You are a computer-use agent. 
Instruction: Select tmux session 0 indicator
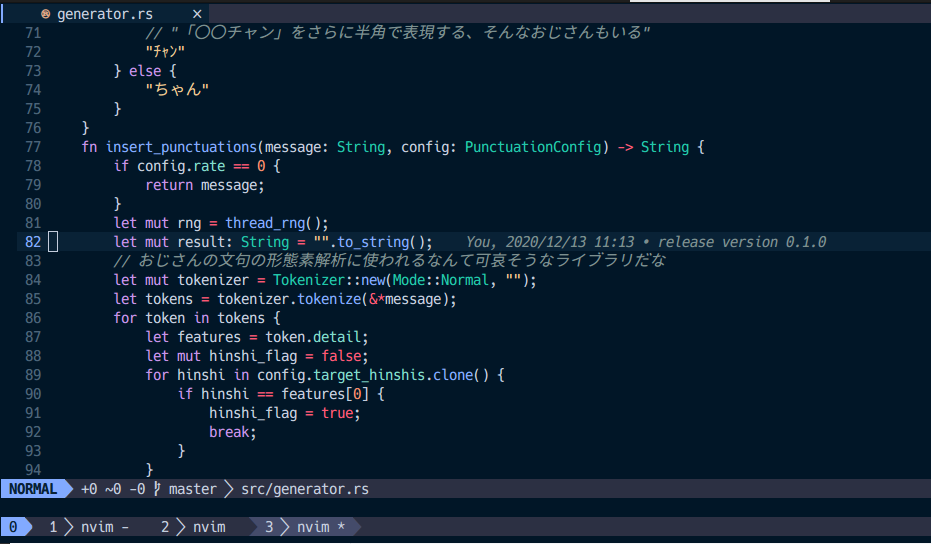[13, 527]
